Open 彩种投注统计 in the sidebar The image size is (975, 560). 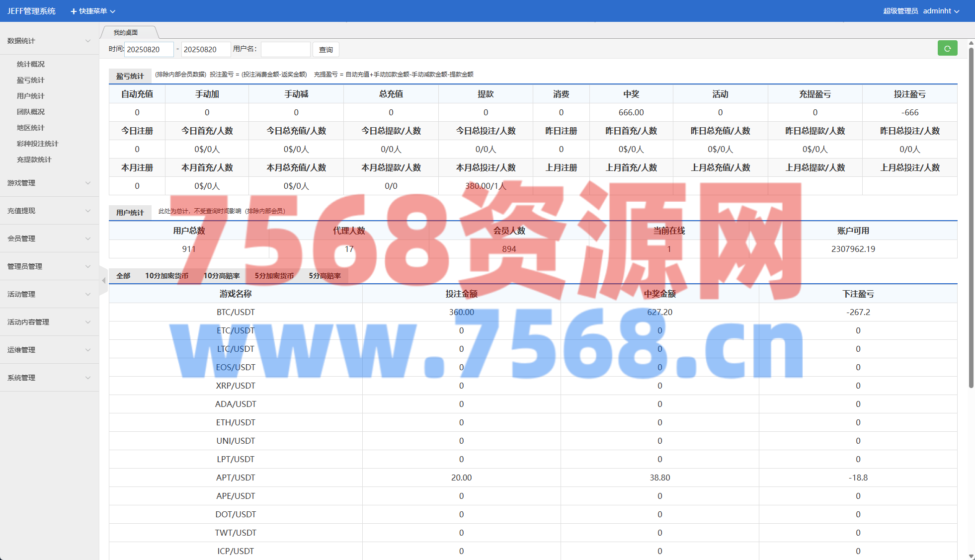pyautogui.click(x=37, y=144)
